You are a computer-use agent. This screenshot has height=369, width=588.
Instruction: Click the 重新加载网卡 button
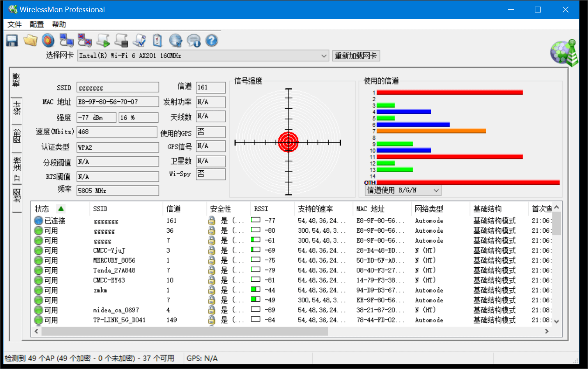pyautogui.click(x=356, y=56)
